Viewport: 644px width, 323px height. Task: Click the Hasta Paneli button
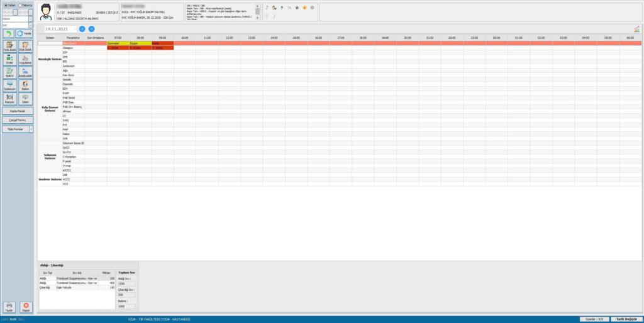pos(18,111)
